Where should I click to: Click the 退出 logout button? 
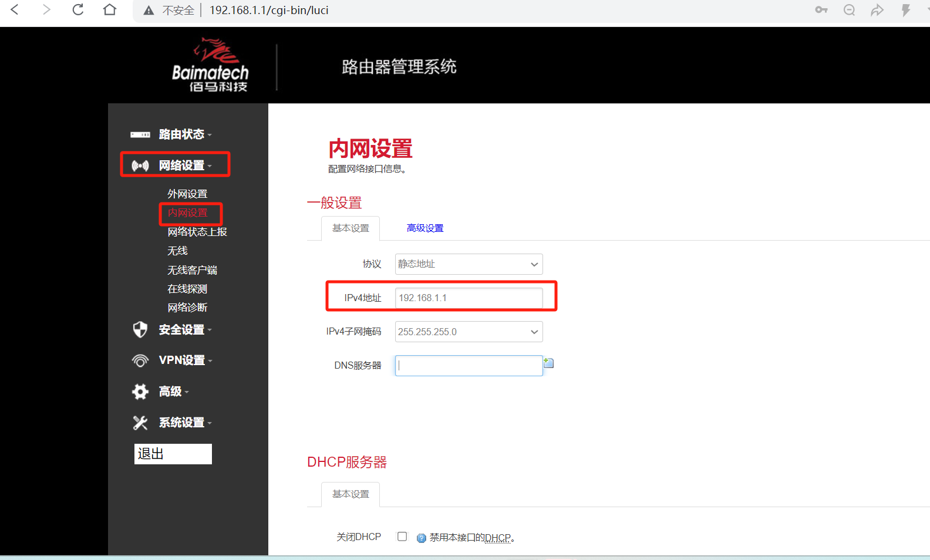click(x=173, y=454)
